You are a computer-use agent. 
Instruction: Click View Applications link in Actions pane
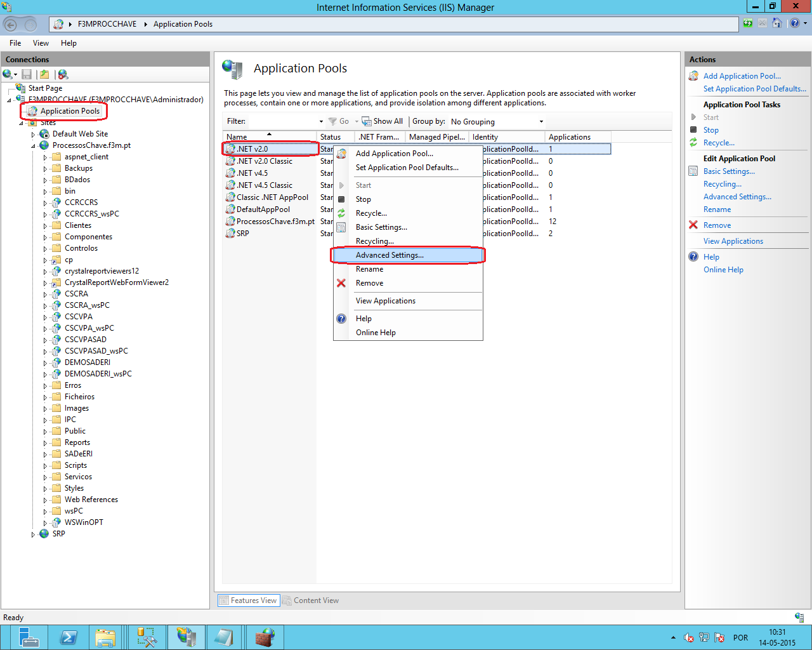click(x=733, y=241)
